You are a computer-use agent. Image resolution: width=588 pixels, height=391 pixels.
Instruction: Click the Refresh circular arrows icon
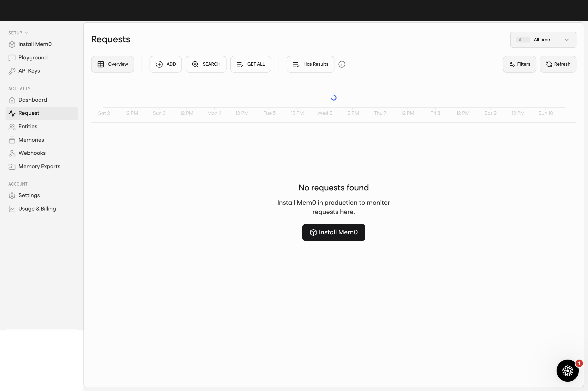(x=549, y=64)
